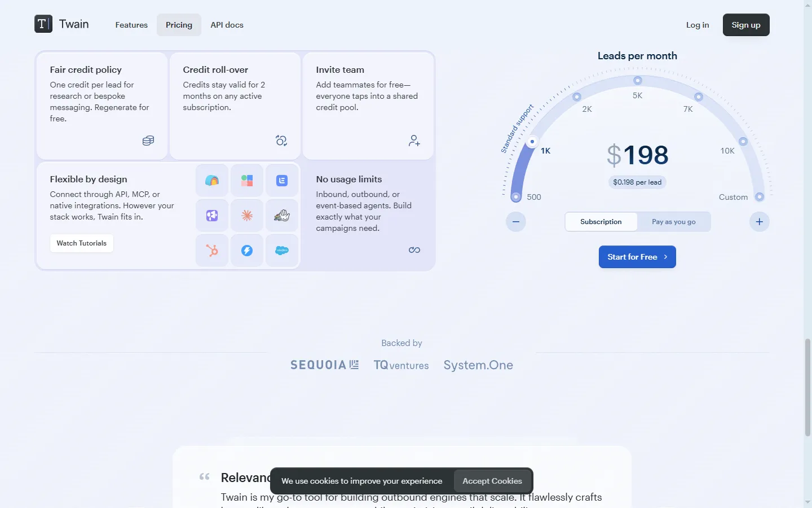Switch billing to Pay as you go
The width and height of the screenshot is (812, 508).
click(674, 222)
